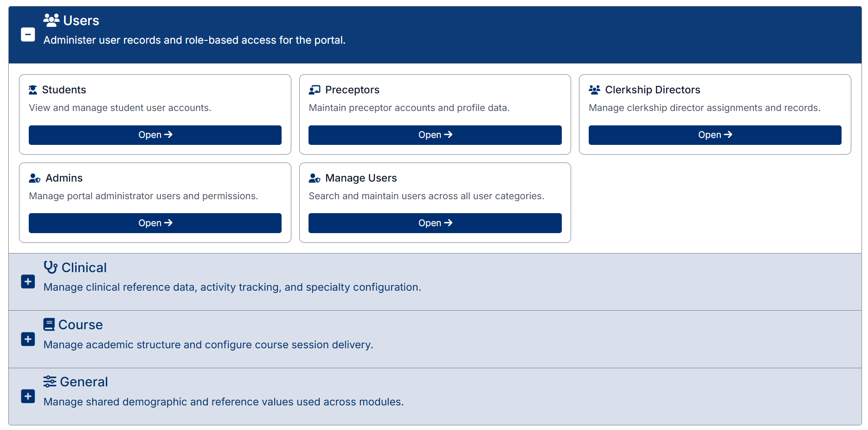Click the Students graduate icon

click(33, 90)
